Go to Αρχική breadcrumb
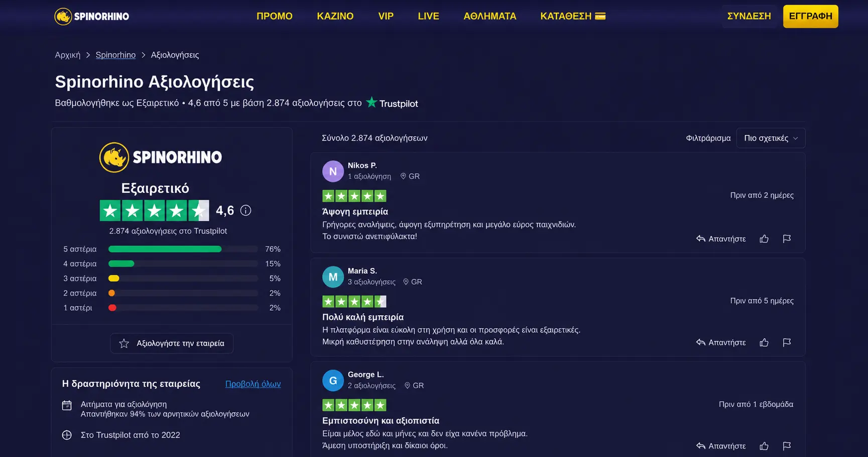Viewport: 868px width, 457px height. click(x=67, y=55)
